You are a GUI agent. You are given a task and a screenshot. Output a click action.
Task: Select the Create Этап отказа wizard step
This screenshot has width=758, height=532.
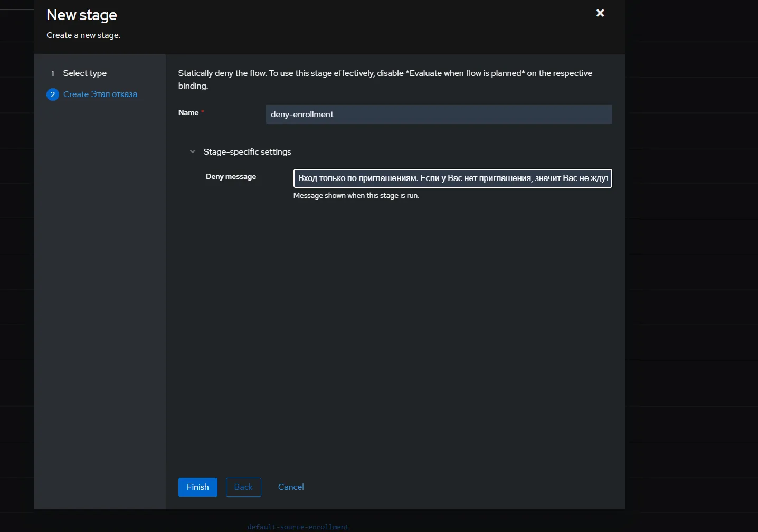[x=100, y=94]
